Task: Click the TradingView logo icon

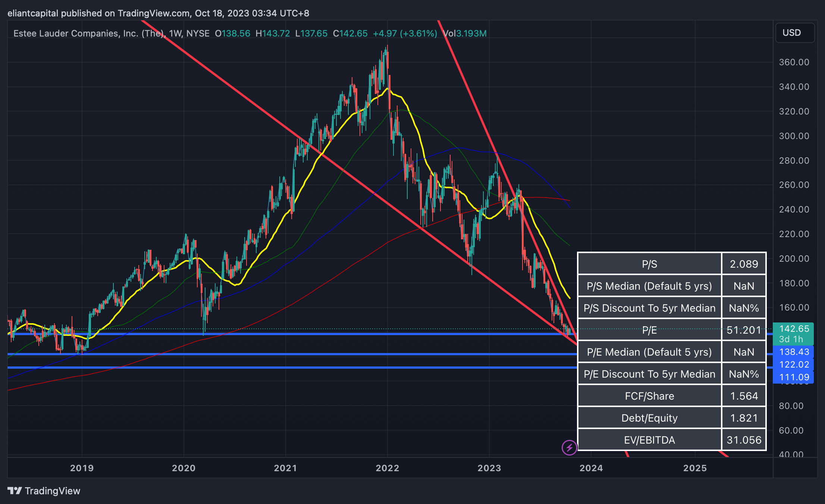Action: 15,491
